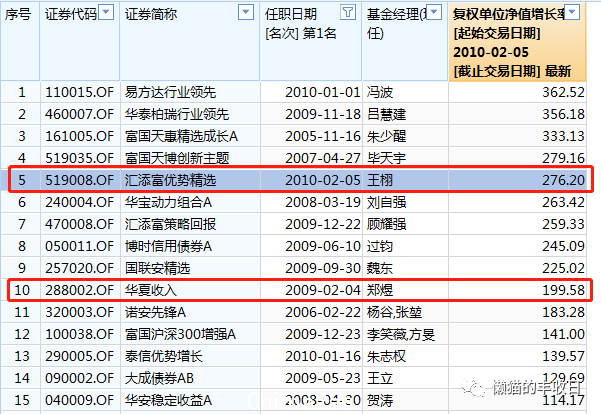Select growth value 276.20
601x414 pixels.
pyautogui.click(x=563, y=180)
